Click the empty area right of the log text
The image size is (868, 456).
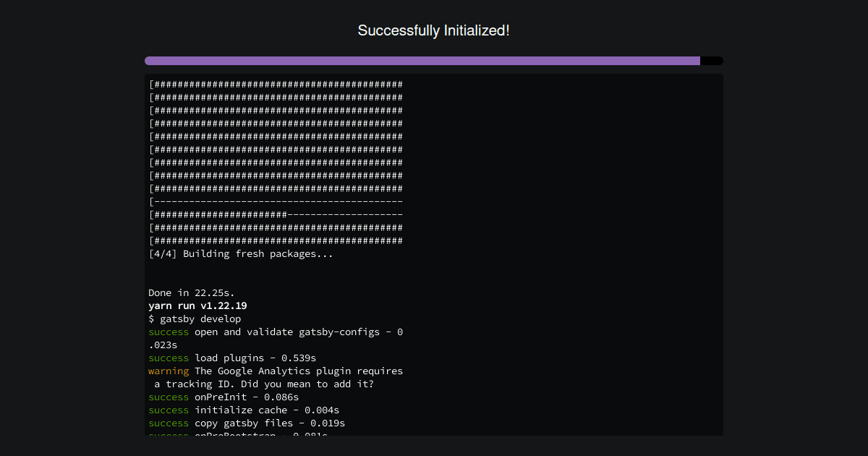point(564,326)
